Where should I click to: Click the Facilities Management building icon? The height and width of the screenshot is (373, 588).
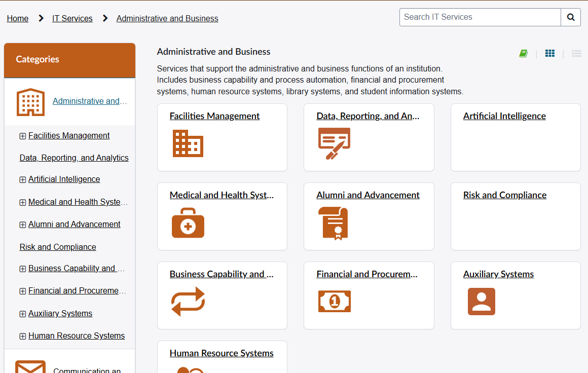click(x=188, y=143)
